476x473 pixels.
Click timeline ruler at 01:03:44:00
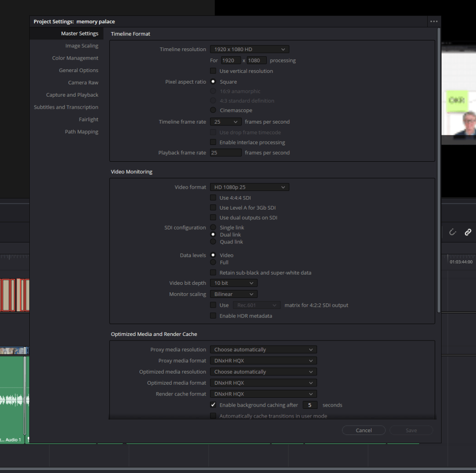(x=461, y=262)
